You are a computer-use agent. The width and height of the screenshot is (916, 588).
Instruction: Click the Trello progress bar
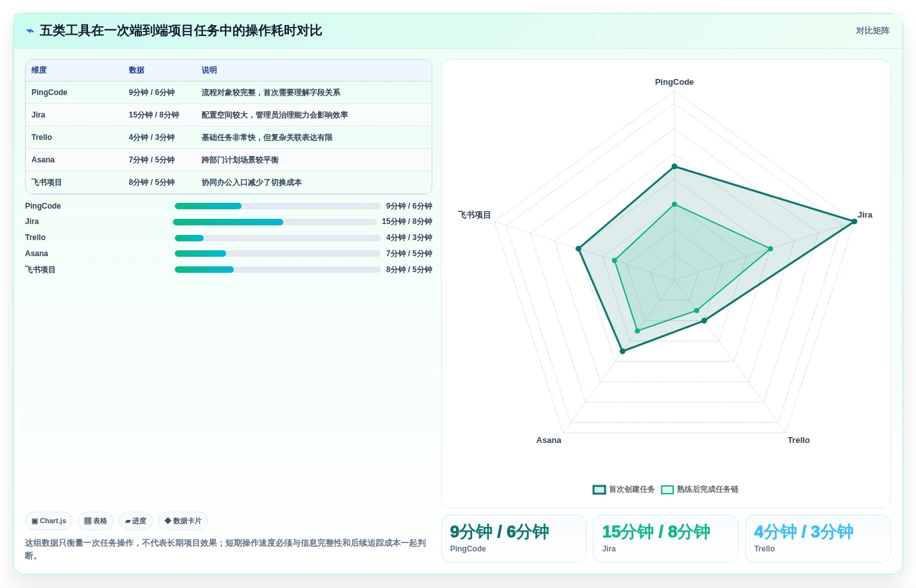click(x=277, y=238)
